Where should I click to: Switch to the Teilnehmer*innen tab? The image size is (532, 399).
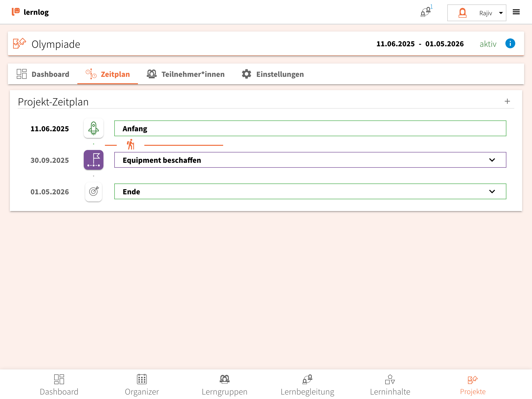point(186,74)
